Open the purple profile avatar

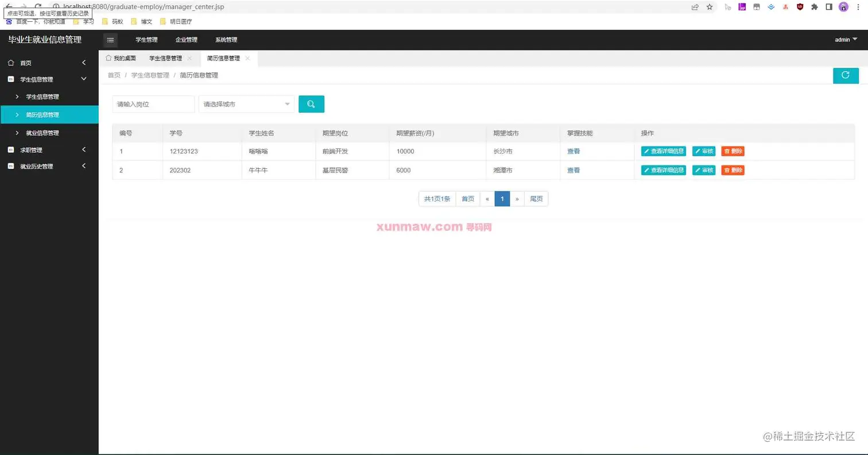(x=843, y=7)
